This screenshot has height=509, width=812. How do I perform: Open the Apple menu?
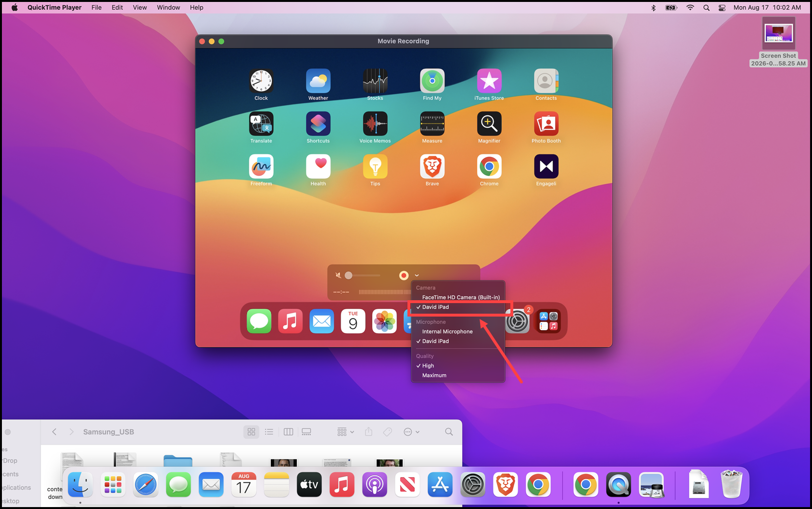[x=14, y=7]
